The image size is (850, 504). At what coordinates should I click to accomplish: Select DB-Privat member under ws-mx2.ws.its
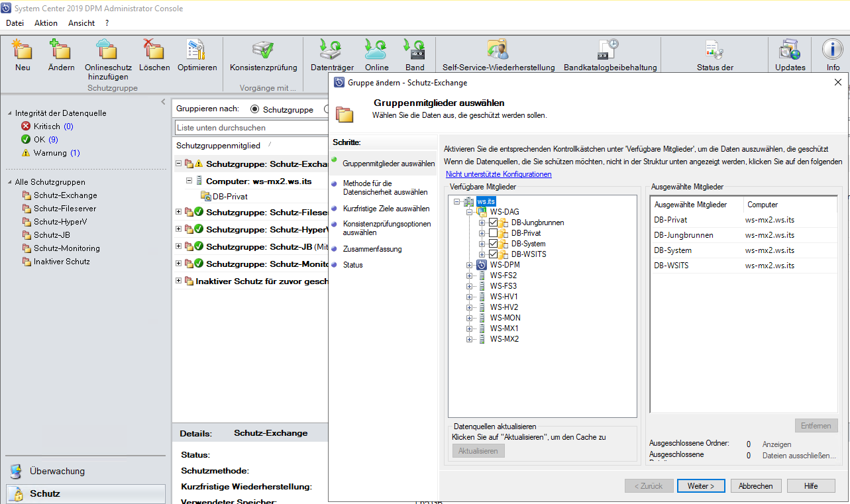[230, 196]
